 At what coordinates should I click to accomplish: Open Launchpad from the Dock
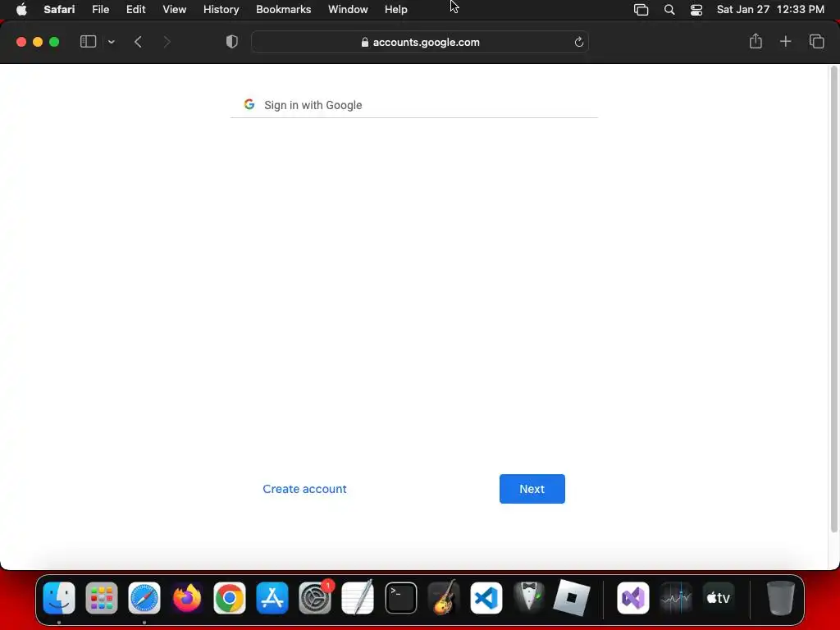pos(101,598)
